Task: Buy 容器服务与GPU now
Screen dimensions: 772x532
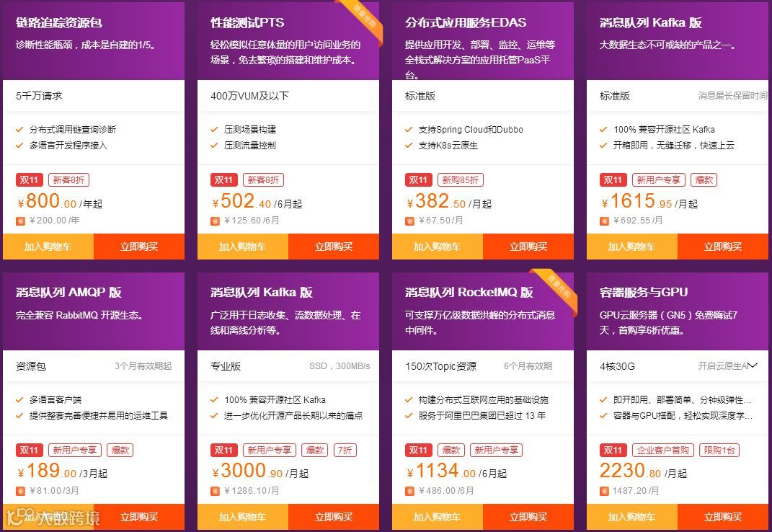Action: click(x=723, y=517)
